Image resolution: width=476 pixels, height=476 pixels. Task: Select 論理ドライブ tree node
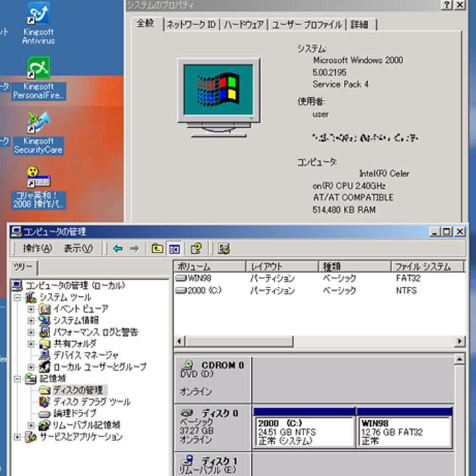(x=75, y=413)
